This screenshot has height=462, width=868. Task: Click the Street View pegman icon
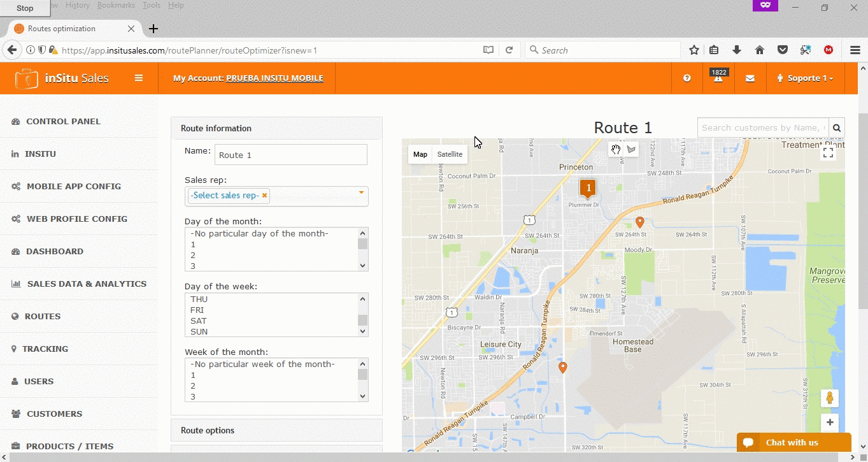click(829, 398)
